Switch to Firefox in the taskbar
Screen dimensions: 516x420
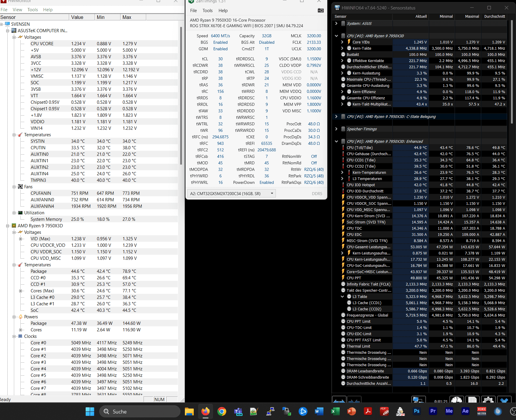206,411
